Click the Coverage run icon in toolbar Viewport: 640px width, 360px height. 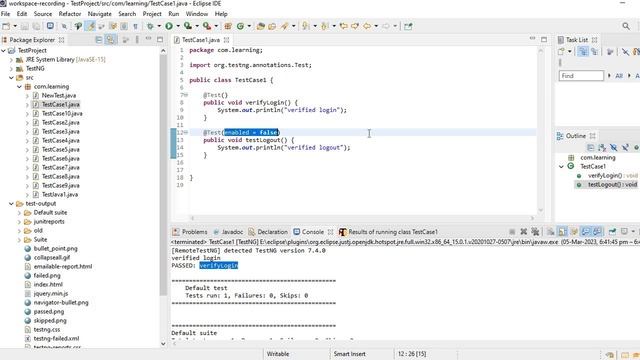coord(188,26)
